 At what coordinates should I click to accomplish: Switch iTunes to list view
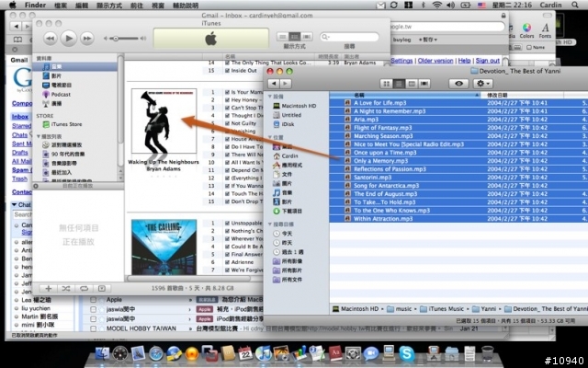(x=283, y=37)
